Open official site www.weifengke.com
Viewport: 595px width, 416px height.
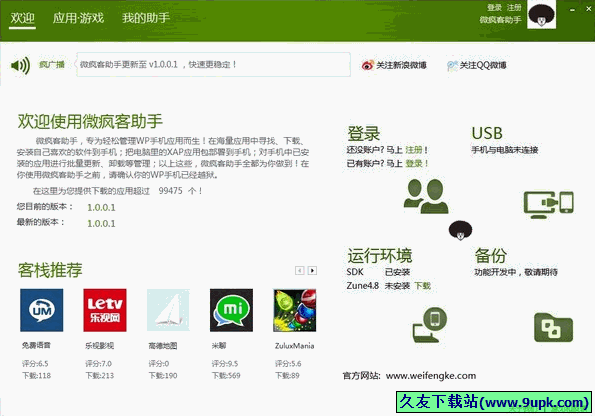(431, 376)
